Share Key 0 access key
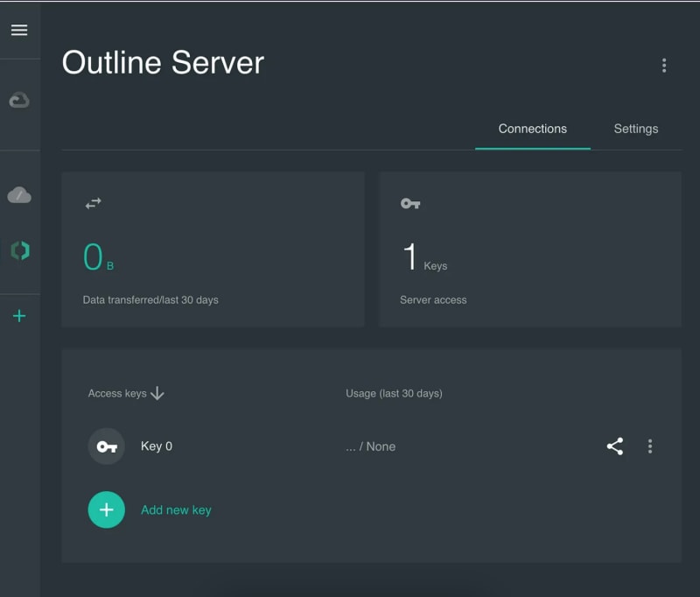The height and width of the screenshot is (597, 700). pos(615,446)
